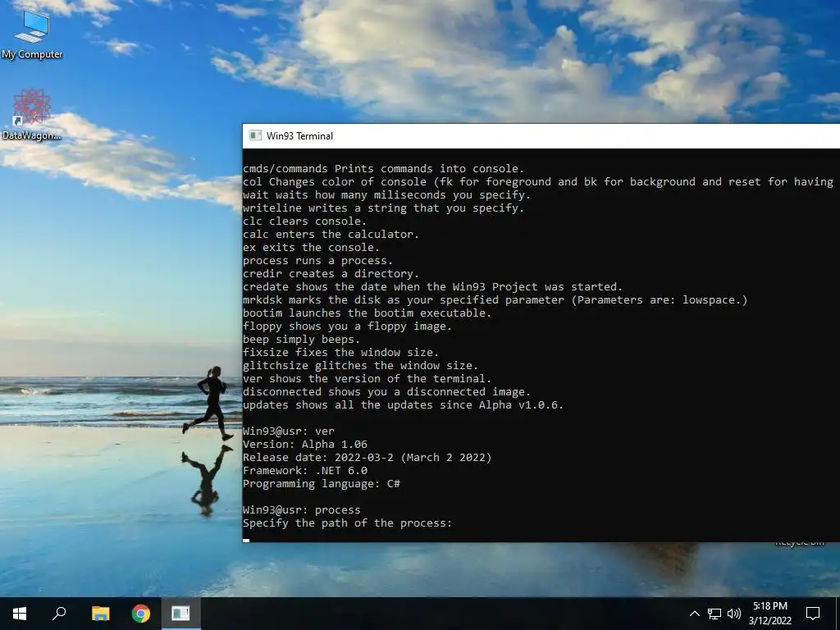
Task: Click the 'writeline writes a string' line
Action: pyautogui.click(x=383, y=208)
